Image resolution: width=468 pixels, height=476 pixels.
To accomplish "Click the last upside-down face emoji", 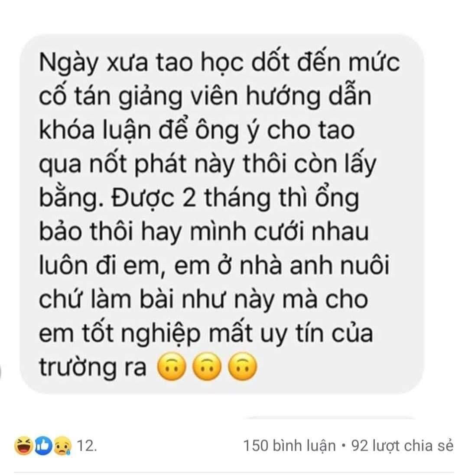I will pos(243,367).
